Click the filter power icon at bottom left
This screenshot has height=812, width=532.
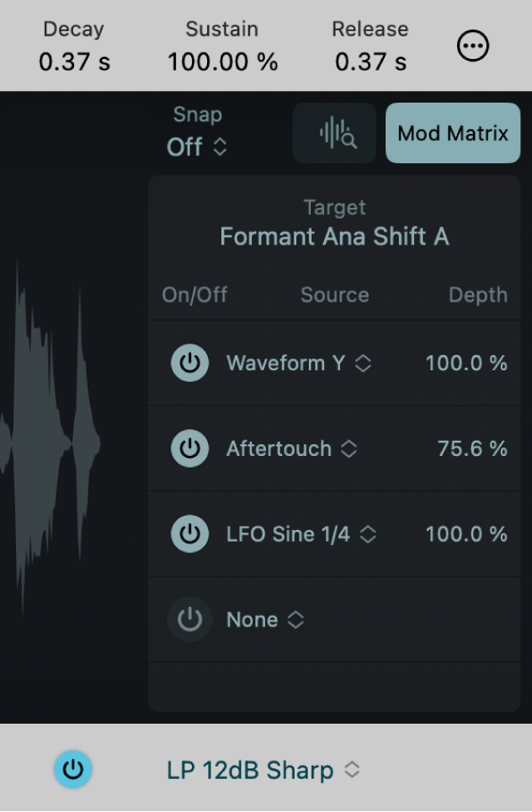pyautogui.click(x=73, y=769)
